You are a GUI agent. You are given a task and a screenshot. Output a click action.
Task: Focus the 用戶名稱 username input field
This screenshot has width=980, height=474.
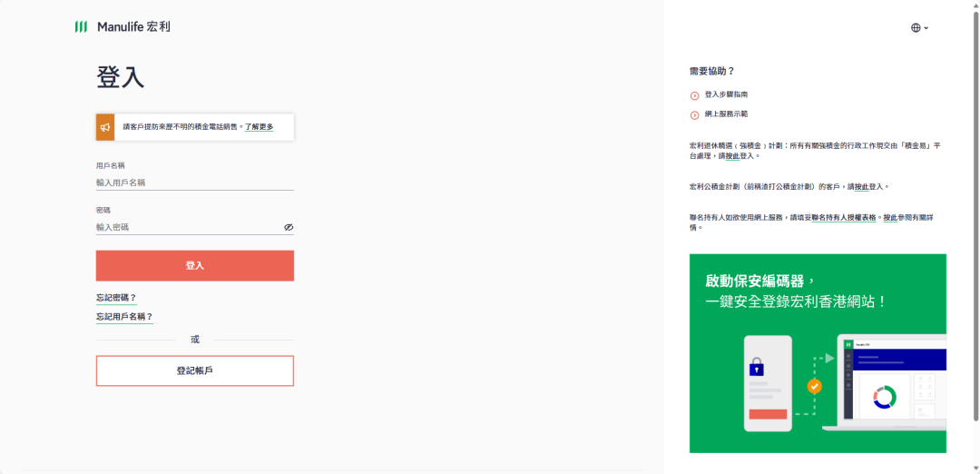(194, 183)
